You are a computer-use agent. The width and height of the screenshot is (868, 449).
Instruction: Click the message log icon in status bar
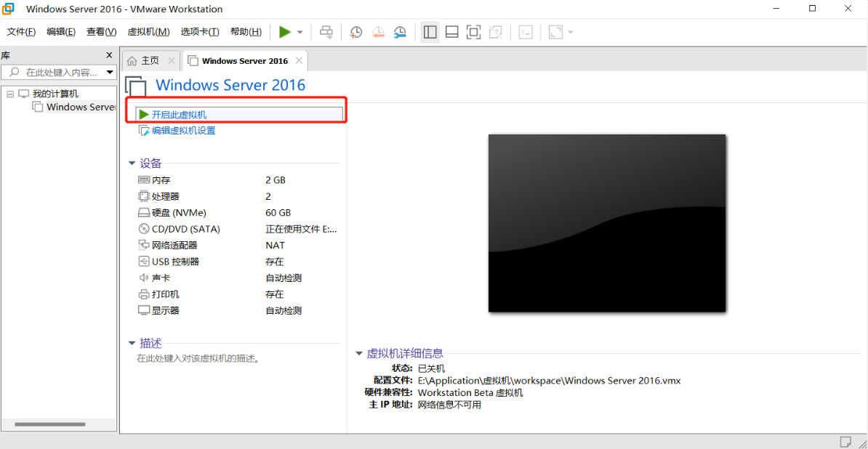[845, 441]
